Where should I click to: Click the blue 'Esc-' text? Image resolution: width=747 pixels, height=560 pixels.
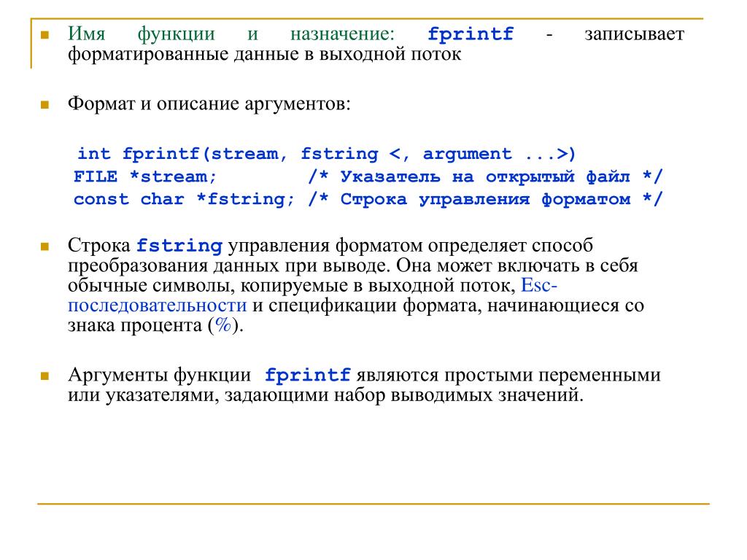(539, 285)
